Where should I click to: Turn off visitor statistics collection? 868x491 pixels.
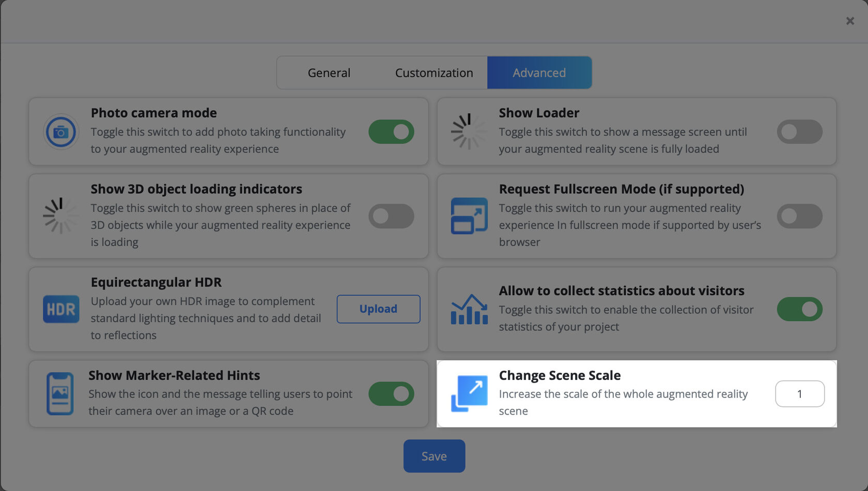[x=799, y=309]
